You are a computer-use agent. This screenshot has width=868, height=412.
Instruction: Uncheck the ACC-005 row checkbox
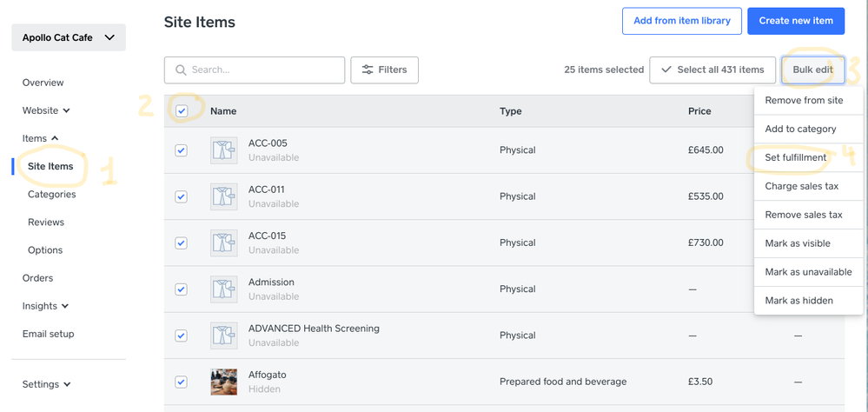(182, 150)
